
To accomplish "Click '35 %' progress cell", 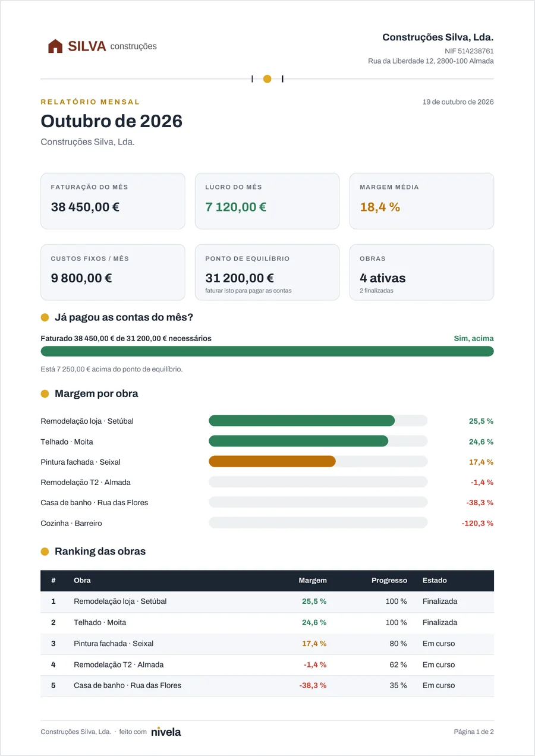I will pos(398,686).
